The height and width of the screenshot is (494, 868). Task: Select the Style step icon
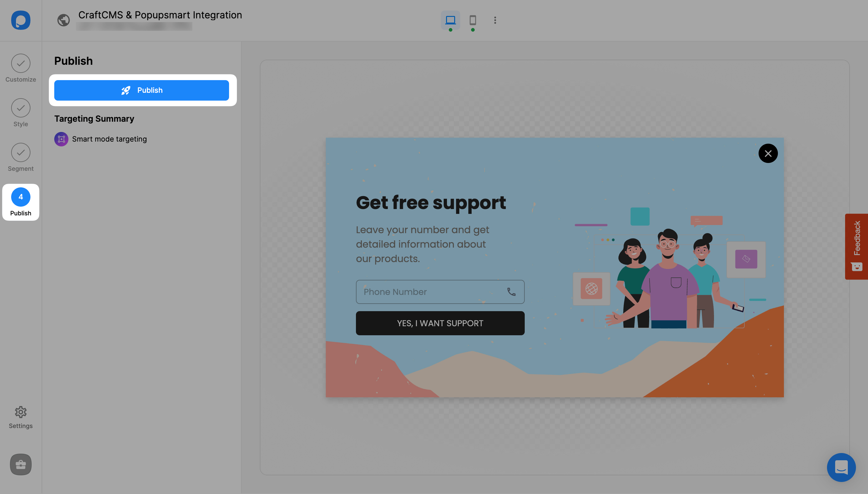(x=20, y=108)
